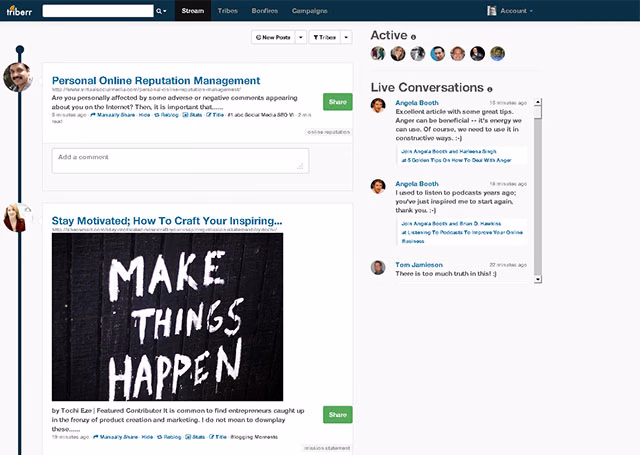This screenshot has width=640, height=455.
Task: Open third active member avatar
Action: click(x=418, y=53)
